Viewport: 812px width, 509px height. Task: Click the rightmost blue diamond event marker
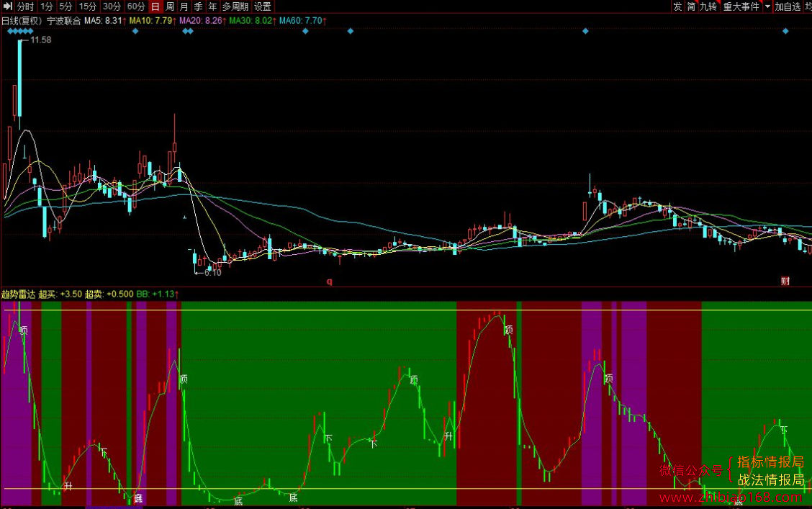pyautogui.click(x=785, y=32)
